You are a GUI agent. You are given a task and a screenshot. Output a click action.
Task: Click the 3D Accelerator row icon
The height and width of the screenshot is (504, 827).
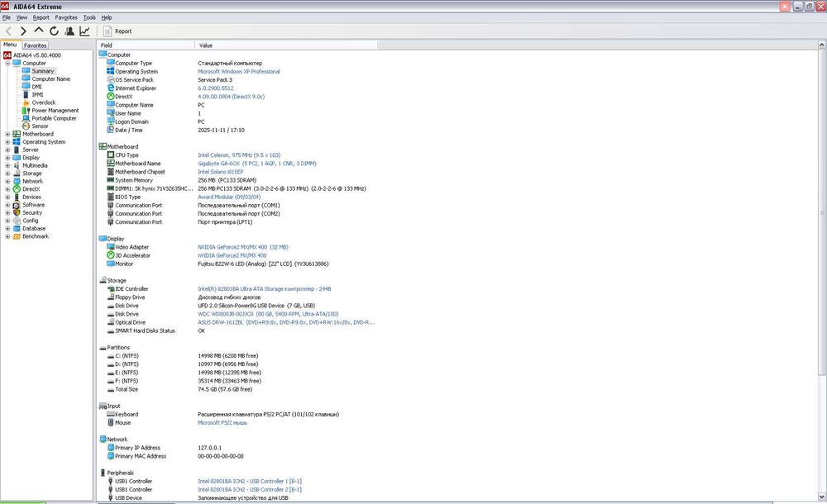pyautogui.click(x=111, y=255)
